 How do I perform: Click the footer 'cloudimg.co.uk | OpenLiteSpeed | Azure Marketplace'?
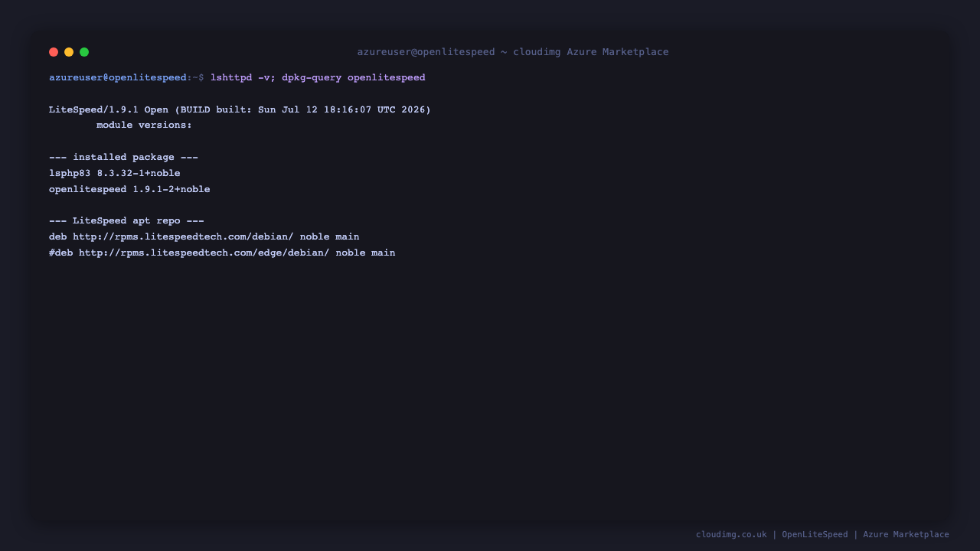pos(822,534)
